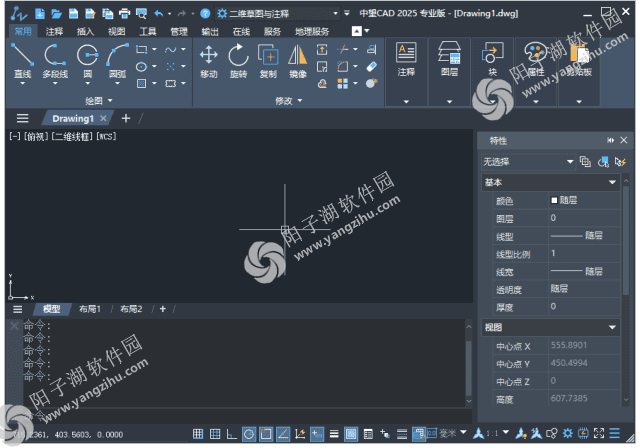The image size is (640, 448).
Task: Add a new drawing tab with plus button
Action: pos(126,118)
